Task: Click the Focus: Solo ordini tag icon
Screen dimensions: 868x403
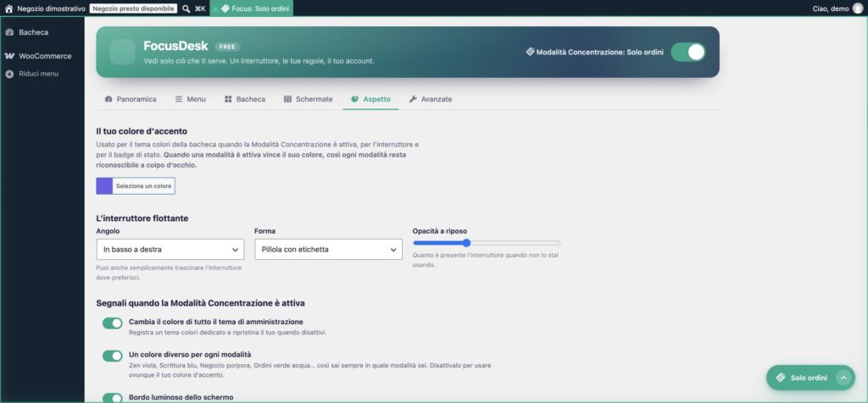Action: click(225, 8)
